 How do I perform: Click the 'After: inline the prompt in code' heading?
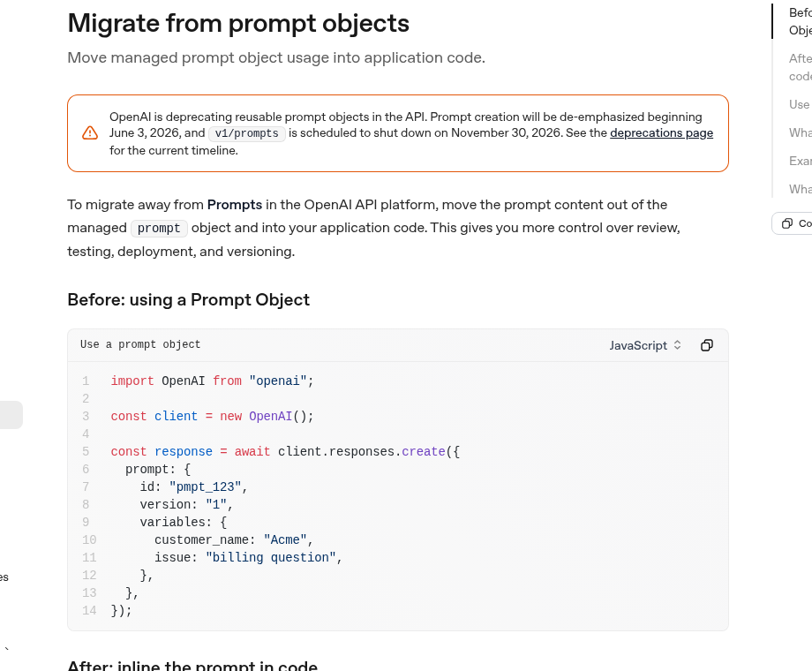click(192, 666)
